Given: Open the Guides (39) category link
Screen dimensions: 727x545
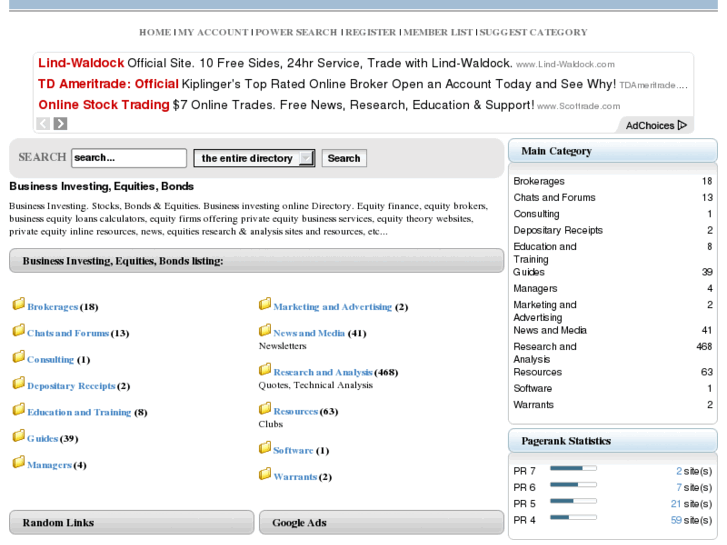Looking at the screenshot, I should (42, 439).
